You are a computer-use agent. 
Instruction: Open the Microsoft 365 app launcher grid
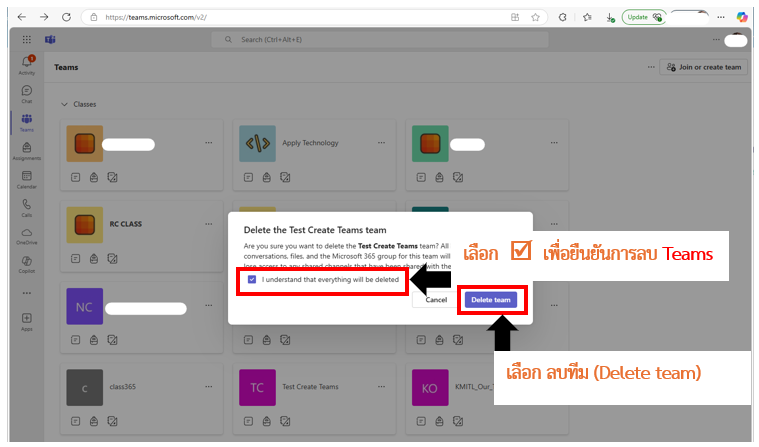(x=26, y=39)
